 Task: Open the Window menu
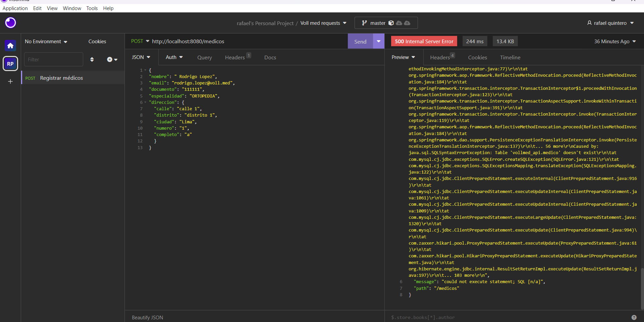72,8
